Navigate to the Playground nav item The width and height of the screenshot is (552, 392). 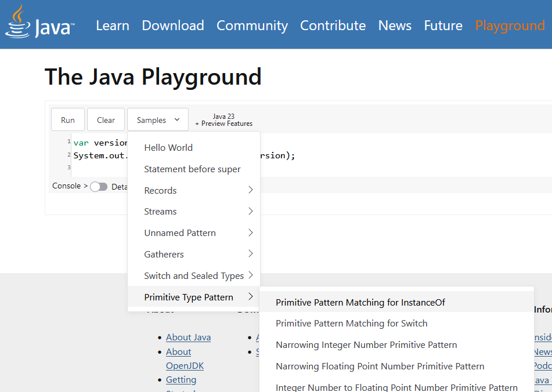[510, 26]
